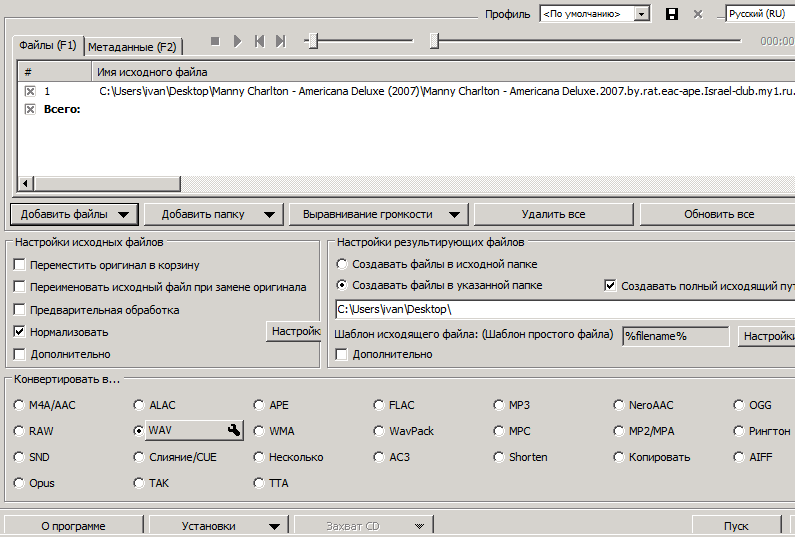This screenshot has width=795, height=537.
Task: Switch to the Метаданные (F2) tab
Action: coord(132,47)
